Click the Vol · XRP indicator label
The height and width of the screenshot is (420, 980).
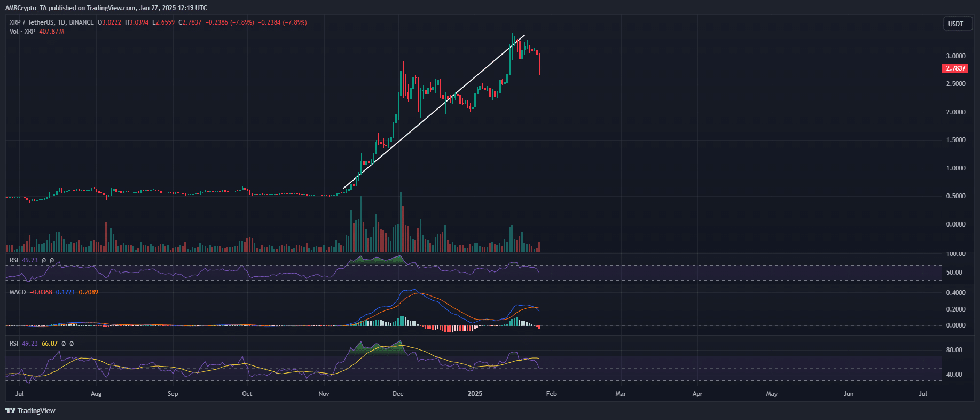tap(22, 32)
